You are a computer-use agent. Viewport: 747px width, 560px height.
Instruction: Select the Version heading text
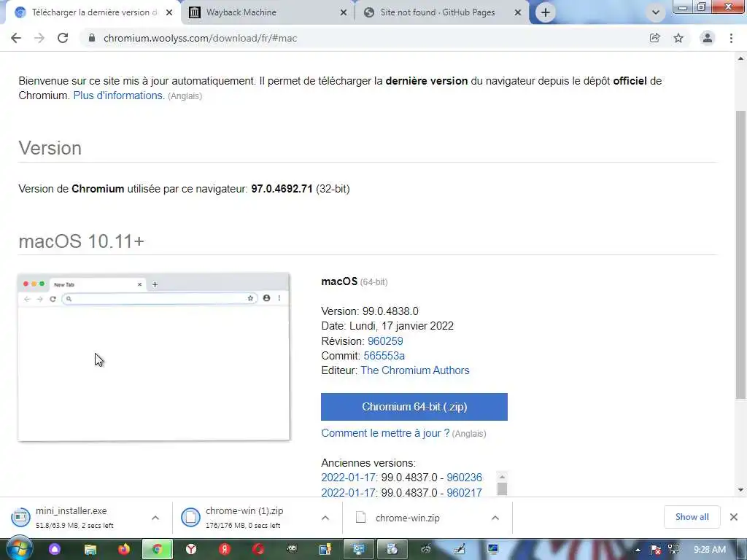click(x=50, y=148)
